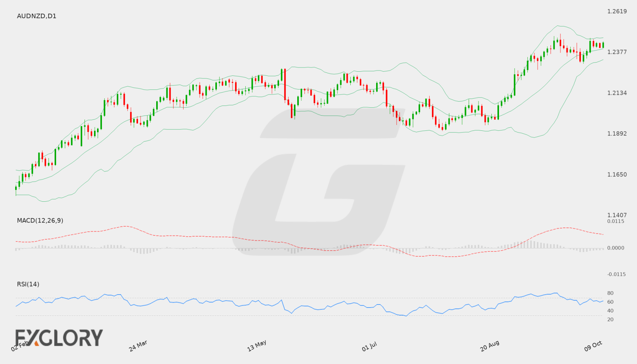Screen dimensions: 637x364
Task: Click the FXGLORY logo
Action: click(x=59, y=337)
